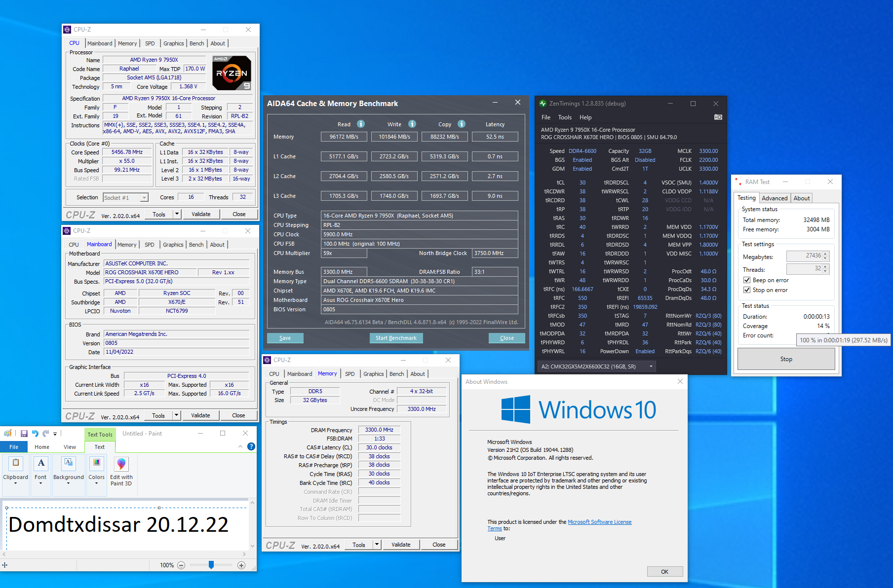Screen dimensions: 893x588
Task: Click the Paint app icon in the title bar
Action: [8, 434]
